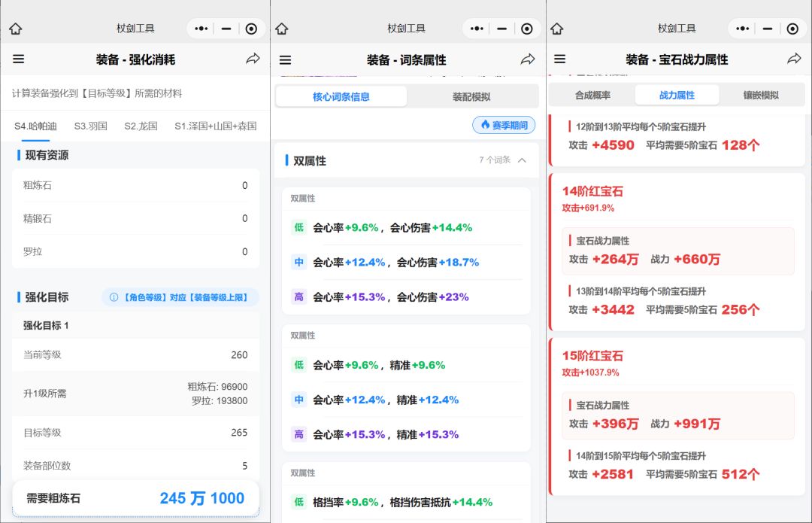Click 格挡率+9.6%, 格挡伤害抵抗 row
This screenshot has height=523, width=812.
(x=407, y=502)
